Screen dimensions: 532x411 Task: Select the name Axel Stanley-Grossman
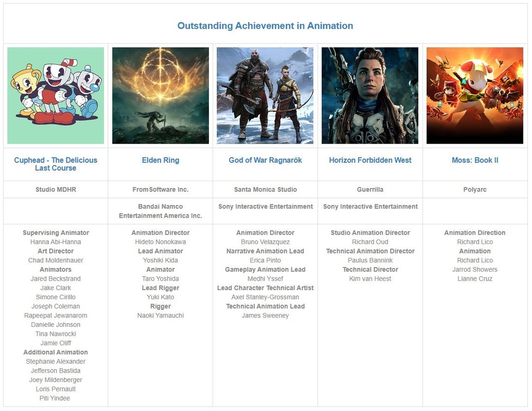[266, 297]
